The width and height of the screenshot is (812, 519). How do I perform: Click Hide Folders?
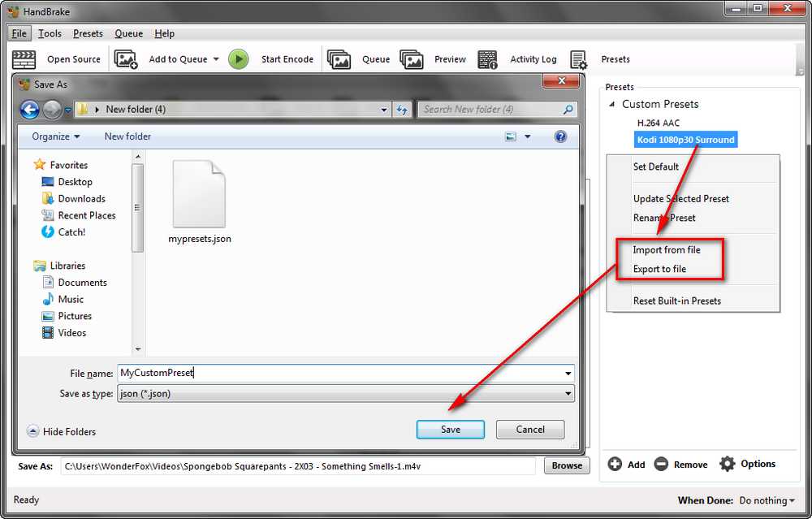61,431
